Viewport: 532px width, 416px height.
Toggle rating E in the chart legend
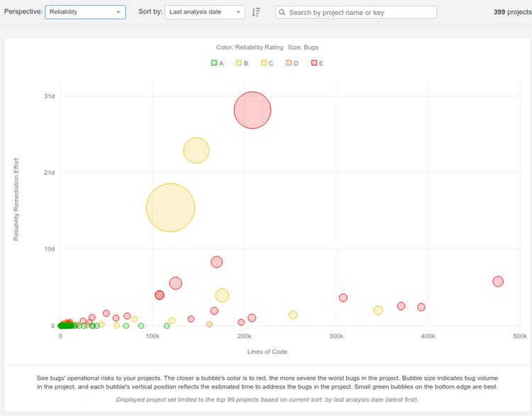point(317,63)
